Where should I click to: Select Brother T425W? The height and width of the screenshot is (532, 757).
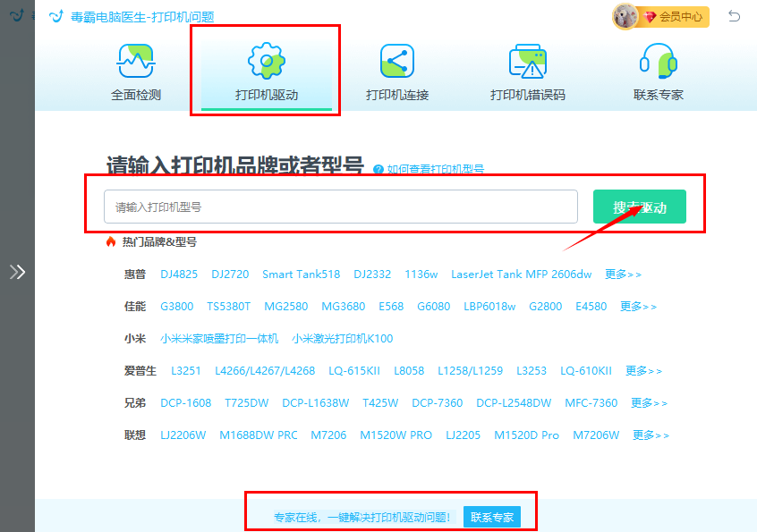[380, 402]
